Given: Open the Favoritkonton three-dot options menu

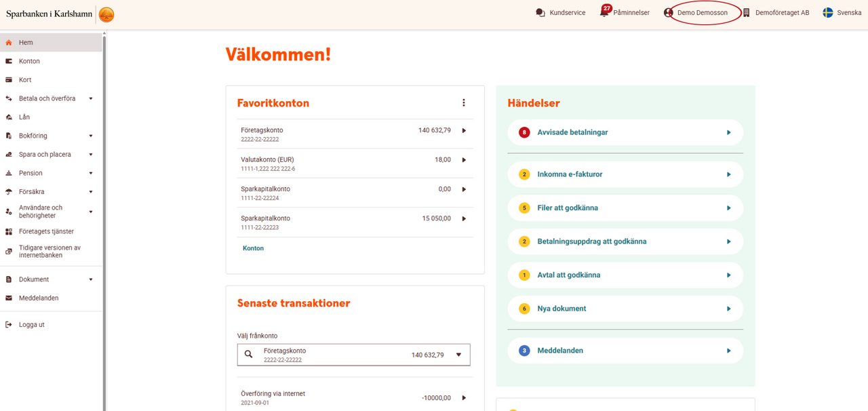Looking at the screenshot, I should coord(464,103).
